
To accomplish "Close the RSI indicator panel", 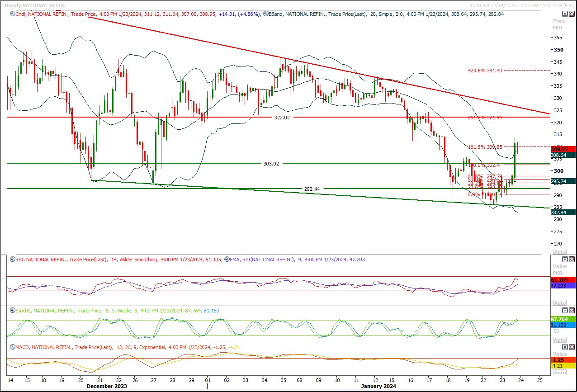I will [x=572, y=260].
